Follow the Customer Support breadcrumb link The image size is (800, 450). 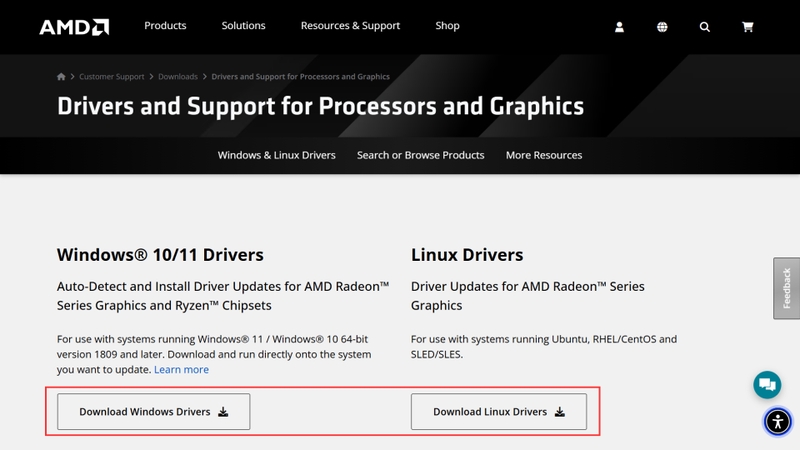pos(112,77)
